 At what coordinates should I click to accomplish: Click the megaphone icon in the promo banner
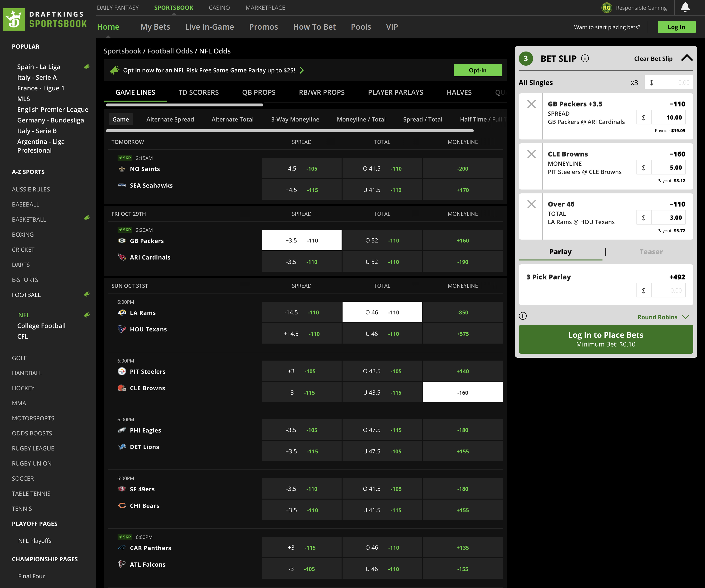pyautogui.click(x=115, y=70)
